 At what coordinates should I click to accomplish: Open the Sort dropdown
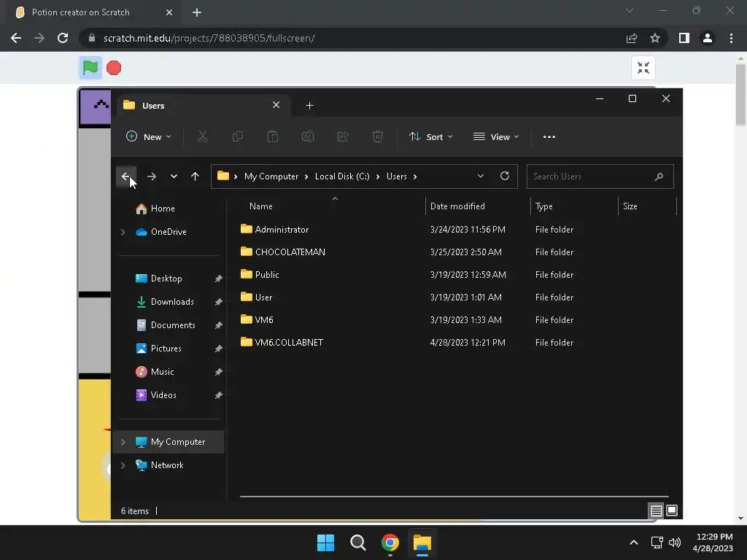pyautogui.click(x=430, y=136)
